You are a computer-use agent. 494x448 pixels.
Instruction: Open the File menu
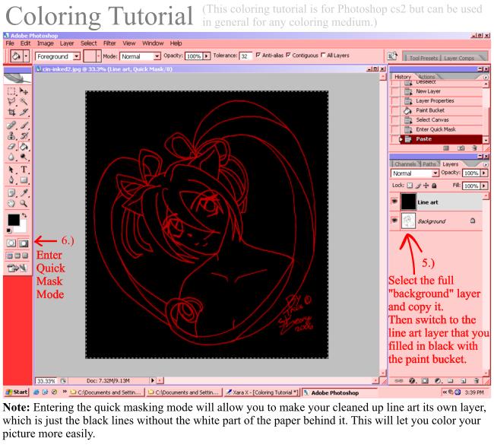coord(10,43)
